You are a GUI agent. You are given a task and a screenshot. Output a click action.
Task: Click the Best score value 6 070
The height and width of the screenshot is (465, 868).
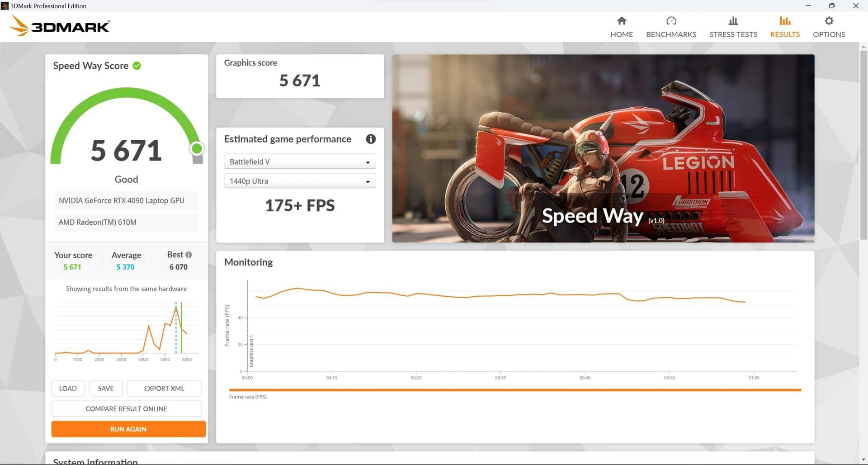tap(178, 267)
